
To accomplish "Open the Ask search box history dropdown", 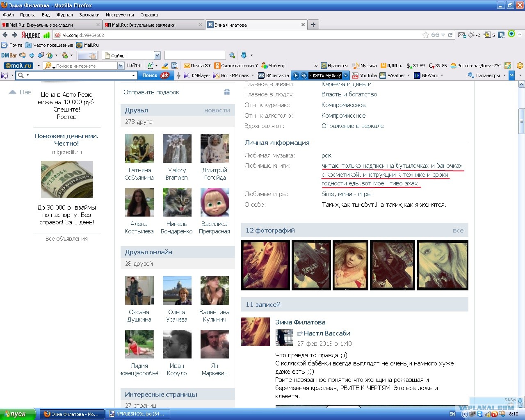I will [x=133, y=75].
